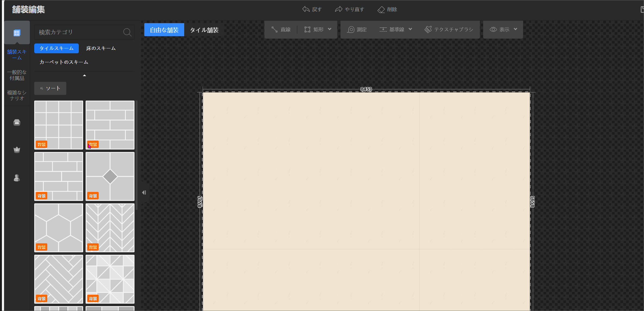Click the crown sidebar icon

[17, 150]
